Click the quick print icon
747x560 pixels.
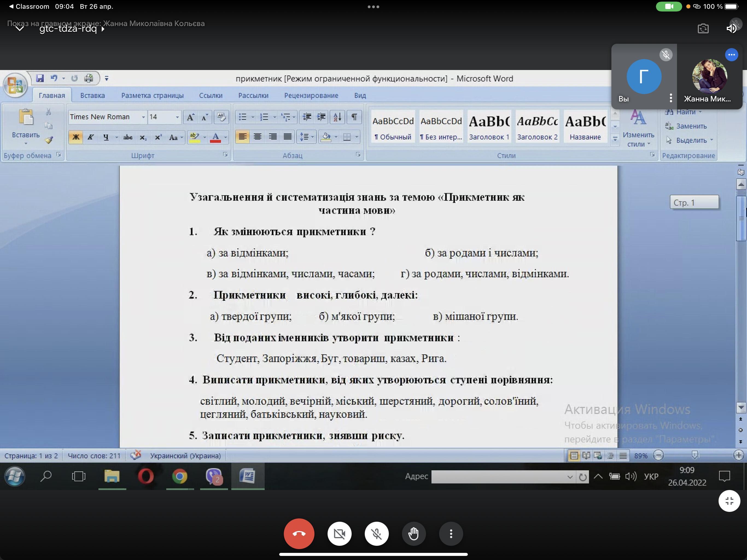(x=89, y=78)
